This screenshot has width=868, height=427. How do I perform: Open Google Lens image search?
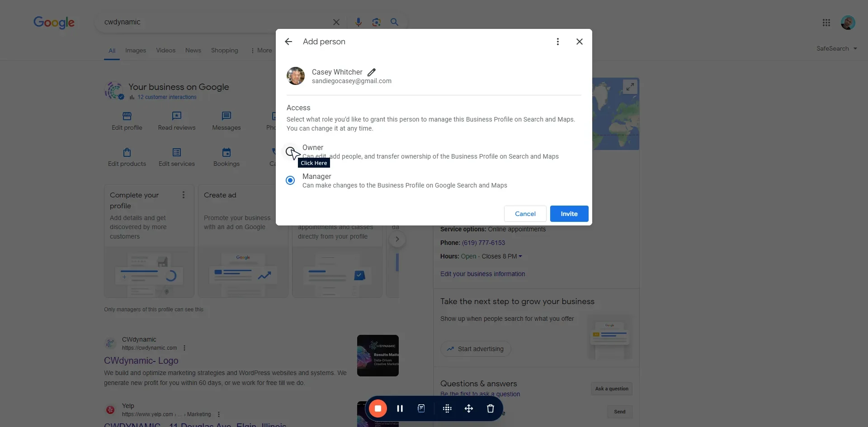click(x=377, y=22)
